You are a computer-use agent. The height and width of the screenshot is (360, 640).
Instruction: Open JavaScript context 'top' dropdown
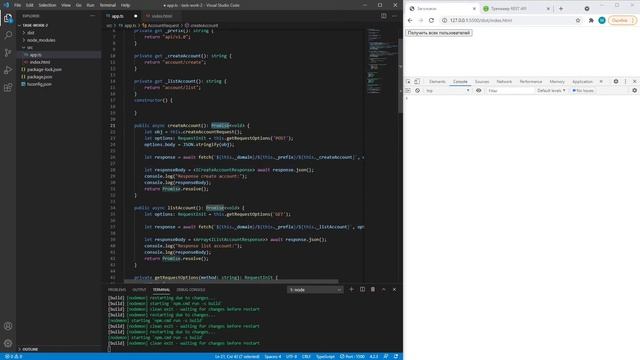tap(447, 91)
